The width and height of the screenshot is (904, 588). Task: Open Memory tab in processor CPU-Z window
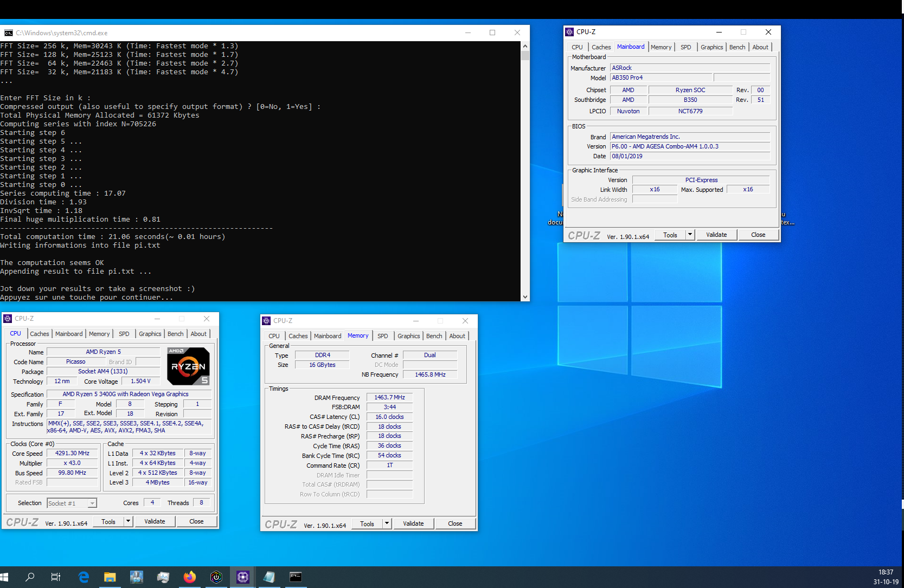click(x=99, y=334)
